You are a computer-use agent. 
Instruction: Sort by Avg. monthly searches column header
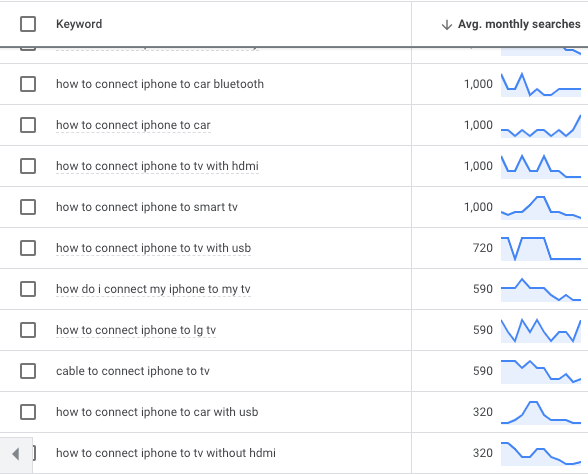tap(519, 24)
